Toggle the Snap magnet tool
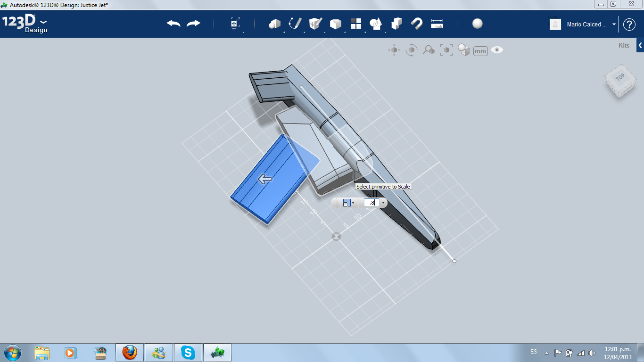644x362 pixels. click(417, 24)
